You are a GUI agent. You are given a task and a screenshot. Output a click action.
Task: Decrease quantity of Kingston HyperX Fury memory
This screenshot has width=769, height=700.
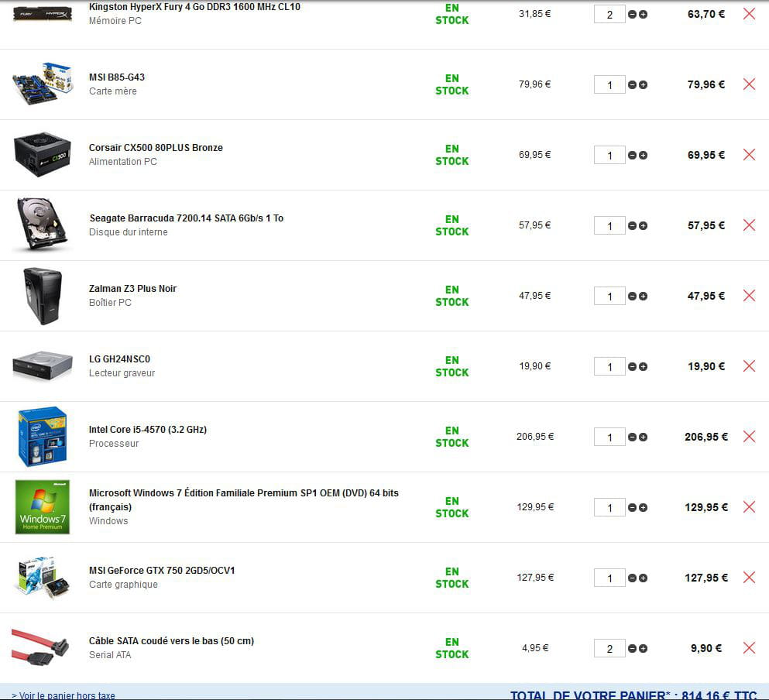(632, 14)
